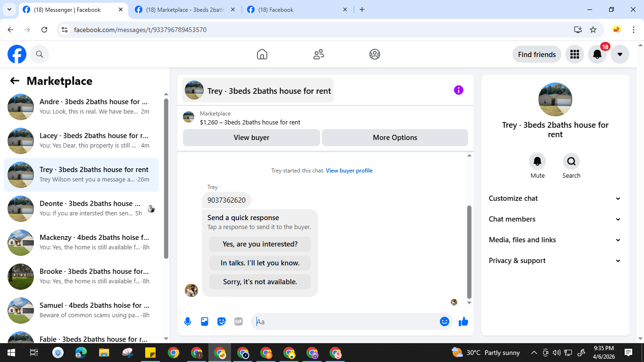
Task: Open Samuel's 4beds 2baths conversation
Action: [81, 311]
